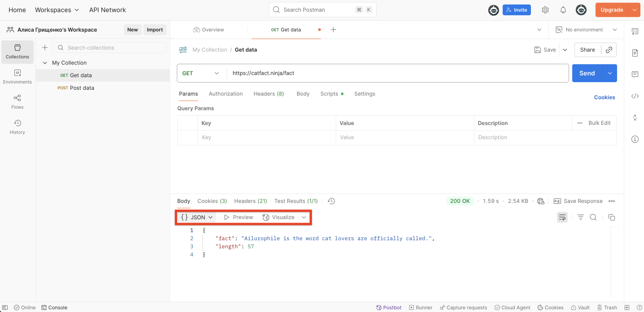The image size is (644, 312).
Task: Open the Vault from the status bar
Action: tap(580, 308)
